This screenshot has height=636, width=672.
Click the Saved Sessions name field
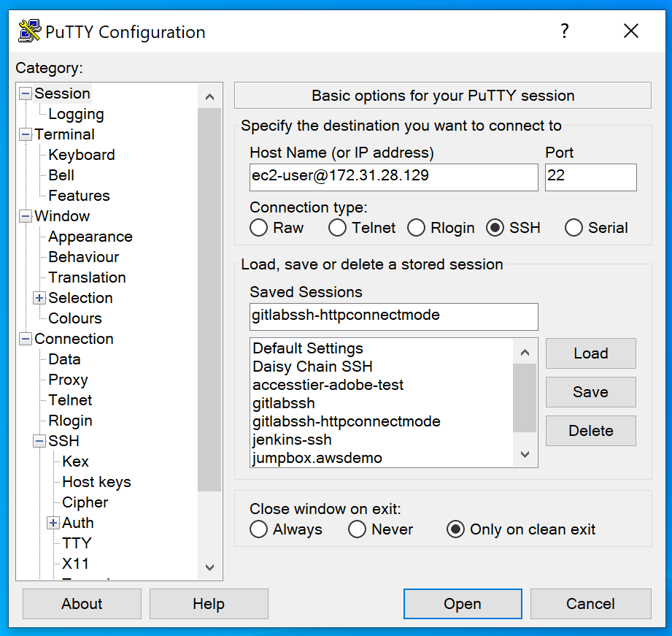coord(394,317)
